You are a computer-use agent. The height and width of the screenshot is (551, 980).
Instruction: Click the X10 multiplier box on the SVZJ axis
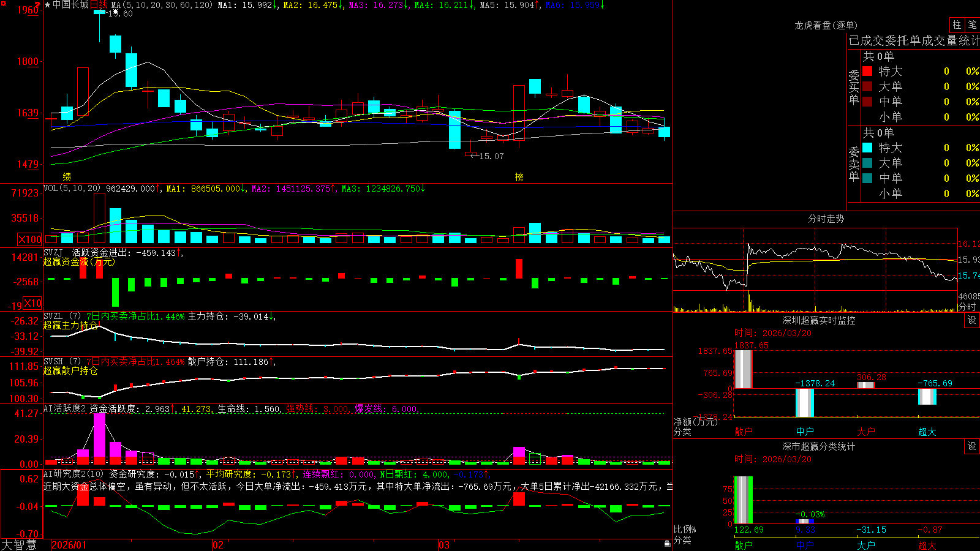32,303
